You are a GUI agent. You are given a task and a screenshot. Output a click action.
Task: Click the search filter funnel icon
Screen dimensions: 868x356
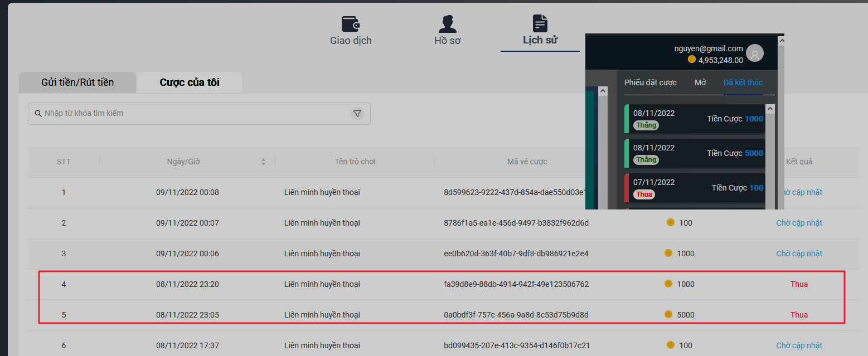pyautogui.click(x=357, y=114)
